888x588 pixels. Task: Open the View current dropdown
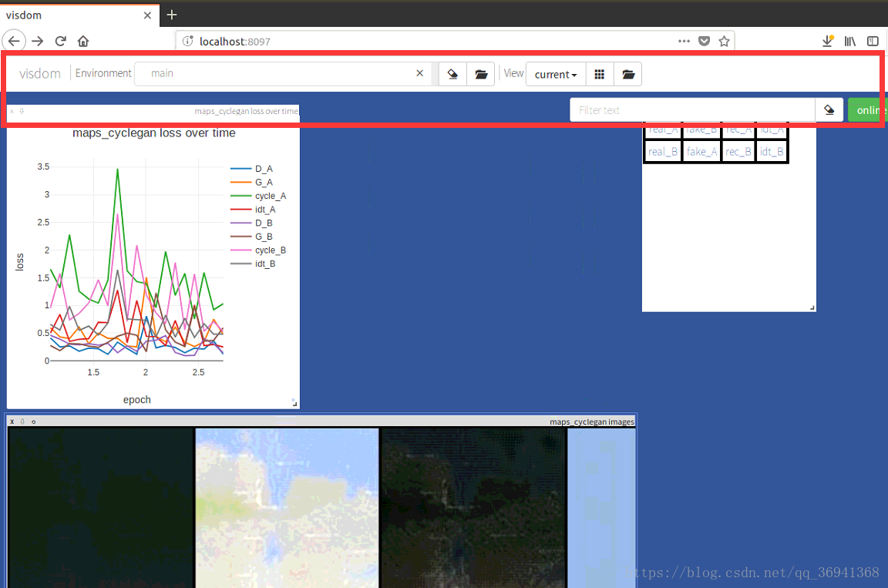556,74
